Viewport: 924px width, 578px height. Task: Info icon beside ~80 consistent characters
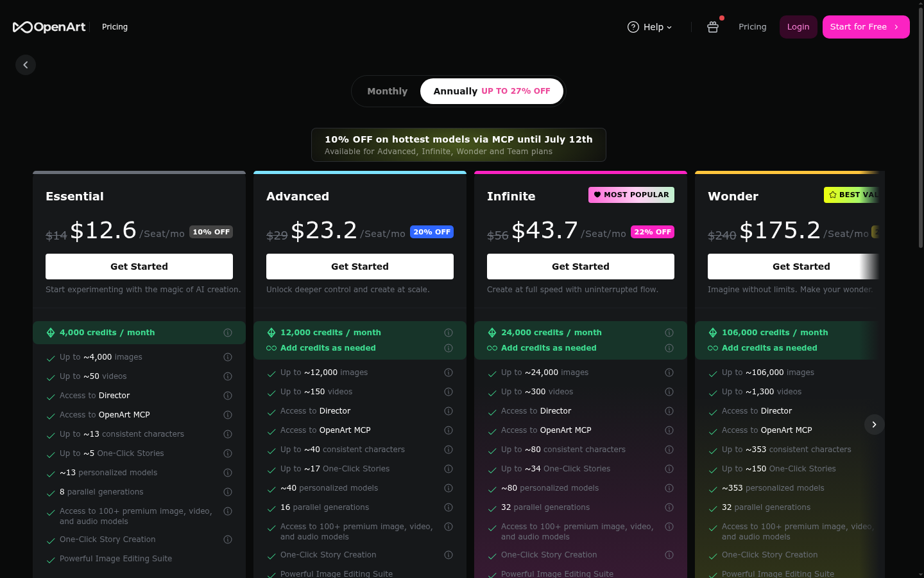(669, 450)
